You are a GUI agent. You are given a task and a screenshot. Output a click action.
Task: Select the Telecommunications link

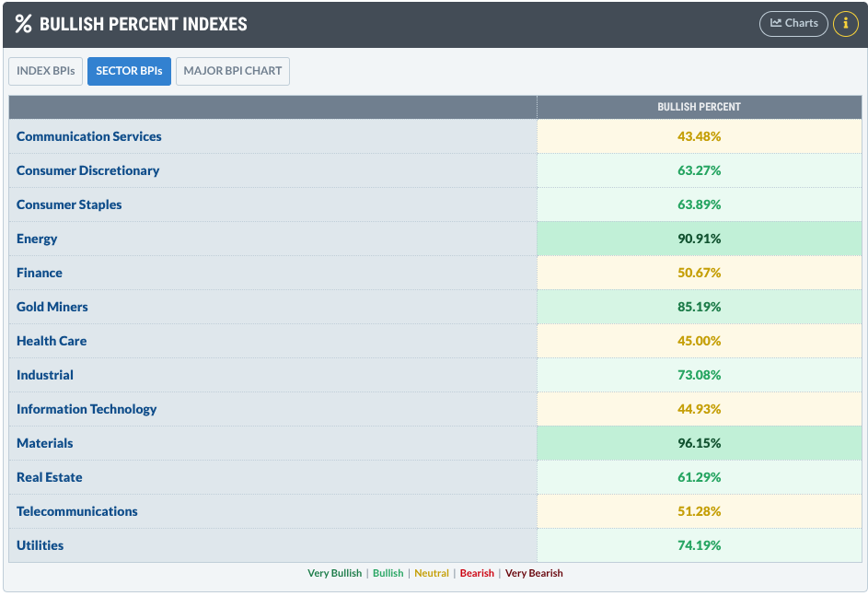[x=77, y=511]
